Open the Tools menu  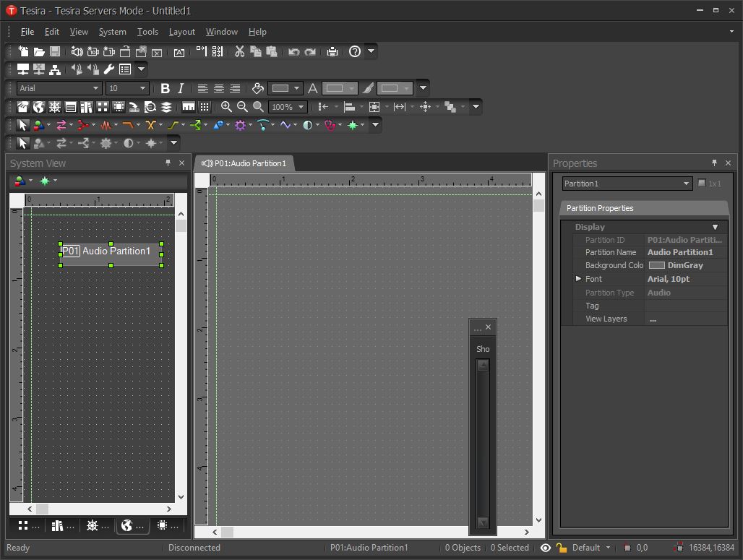point(147,32)
